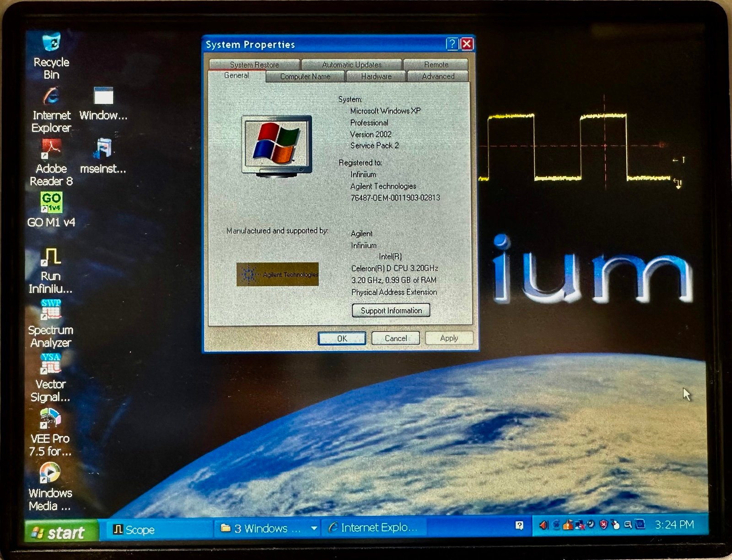Image resolution: width=732 pixels, height=560 pixels.
Task: Open the Vector Signal Analyzer shortcut
Action: 50,378
